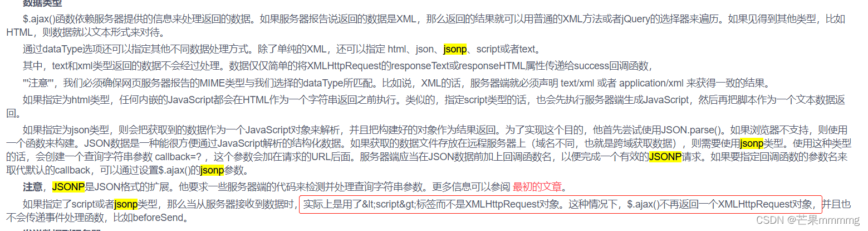Click the word beforeSend
Image resolution: width=868 pixels, height=231 pixels.
click(158, 217)
